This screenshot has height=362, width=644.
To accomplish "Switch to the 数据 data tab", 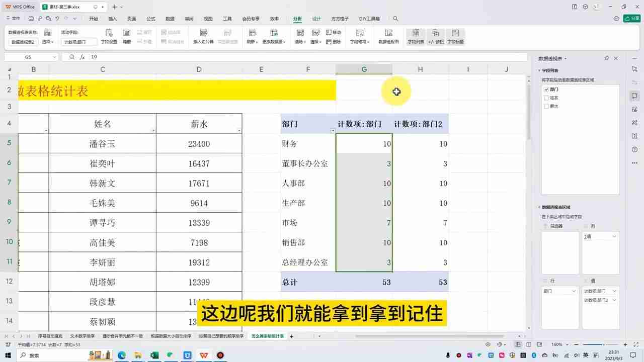I will [x=170, y=19].
